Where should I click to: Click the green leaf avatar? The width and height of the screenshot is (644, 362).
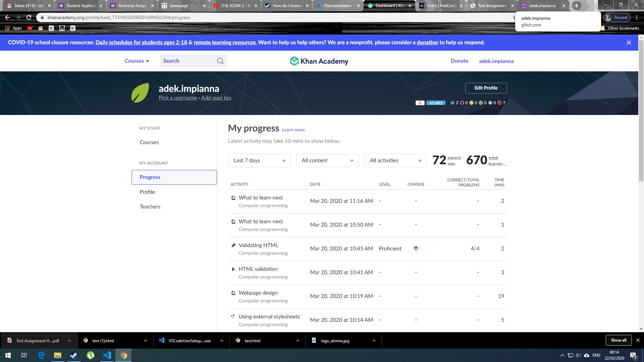click(x=140, y=93)
